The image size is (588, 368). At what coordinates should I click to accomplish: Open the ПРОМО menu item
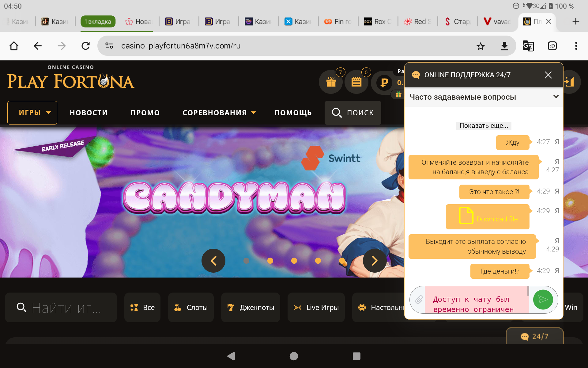coord(145,113)
